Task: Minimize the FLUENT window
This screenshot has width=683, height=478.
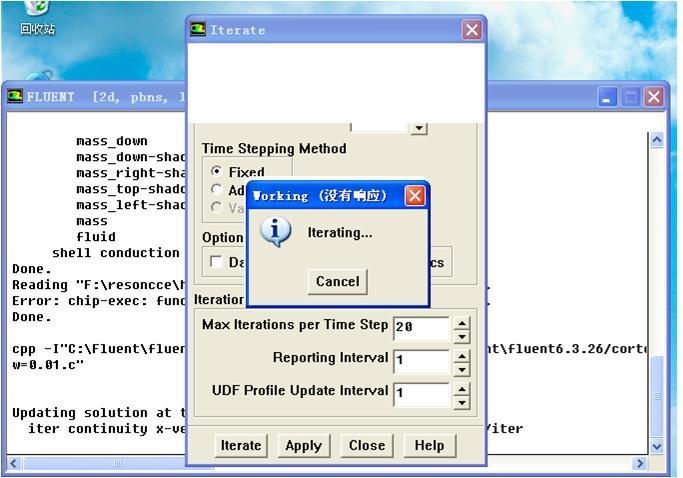Action: [x=607, y=97]
